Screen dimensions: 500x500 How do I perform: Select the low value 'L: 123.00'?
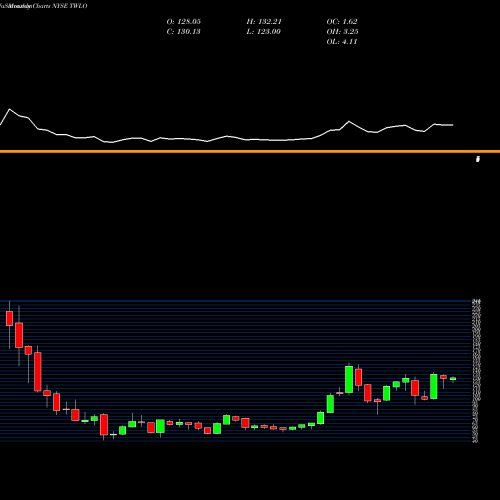[x=264, y=32]
